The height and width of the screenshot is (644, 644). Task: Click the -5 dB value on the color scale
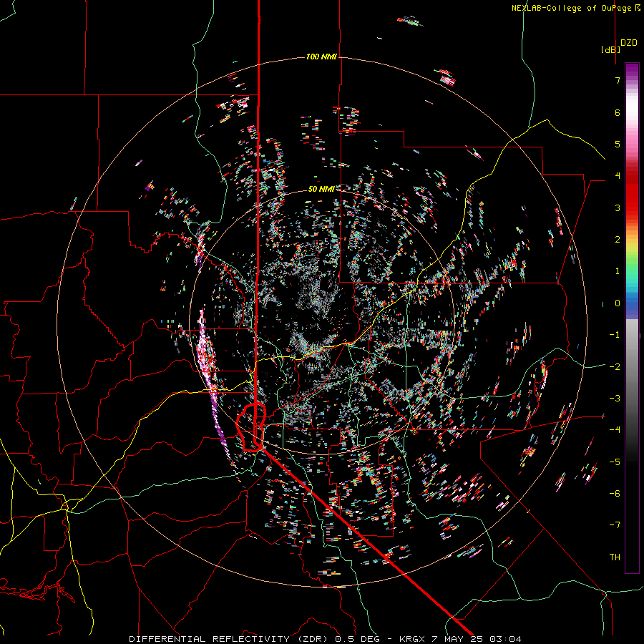[x=615, y=462]
